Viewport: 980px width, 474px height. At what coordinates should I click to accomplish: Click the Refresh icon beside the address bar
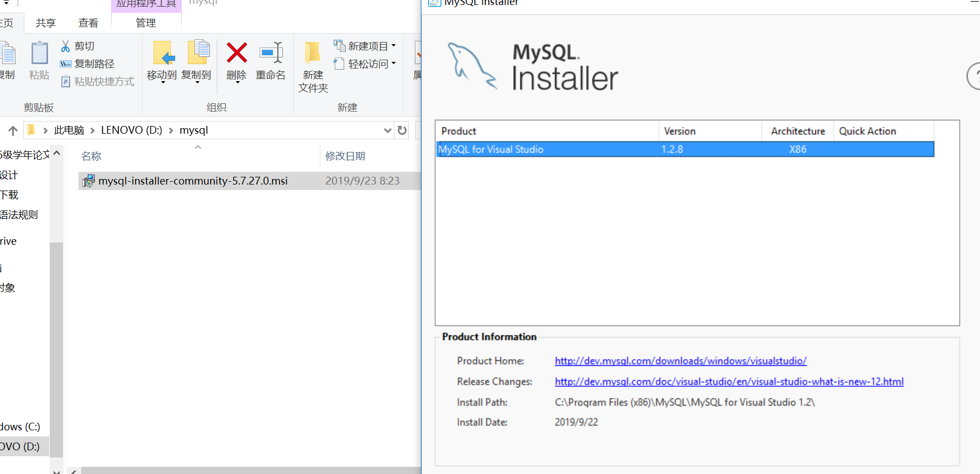pos(402,130)
